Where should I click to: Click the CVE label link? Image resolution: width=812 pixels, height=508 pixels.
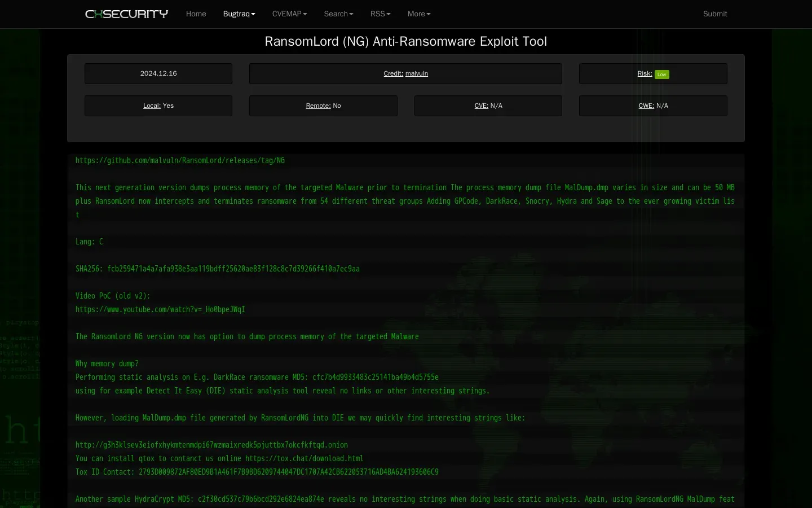tap(481, 106)
